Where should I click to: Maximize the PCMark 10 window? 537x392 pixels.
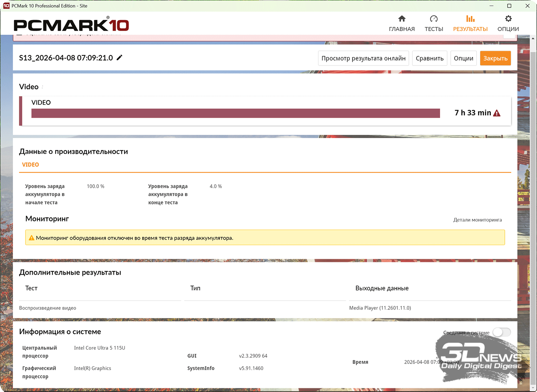(x=509, y=6)
